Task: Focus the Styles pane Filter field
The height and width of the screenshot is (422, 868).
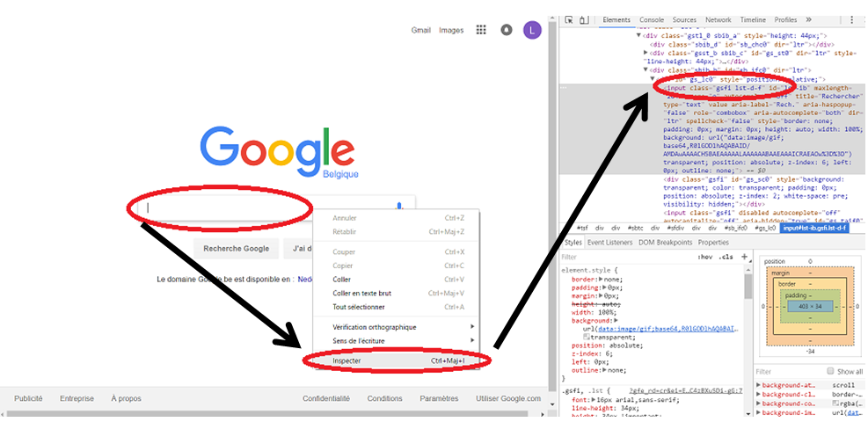Action: click(625, 258)
